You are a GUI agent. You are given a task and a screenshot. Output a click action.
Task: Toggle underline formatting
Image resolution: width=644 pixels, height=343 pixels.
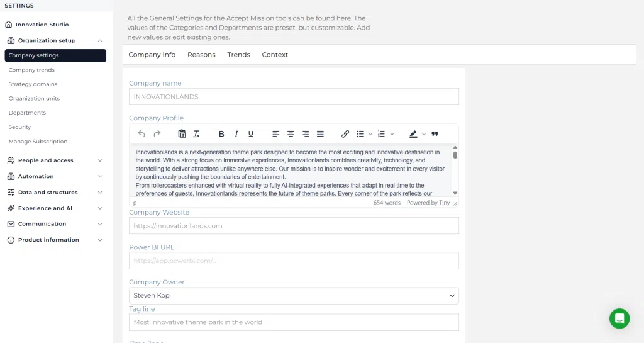click(250, 134)
